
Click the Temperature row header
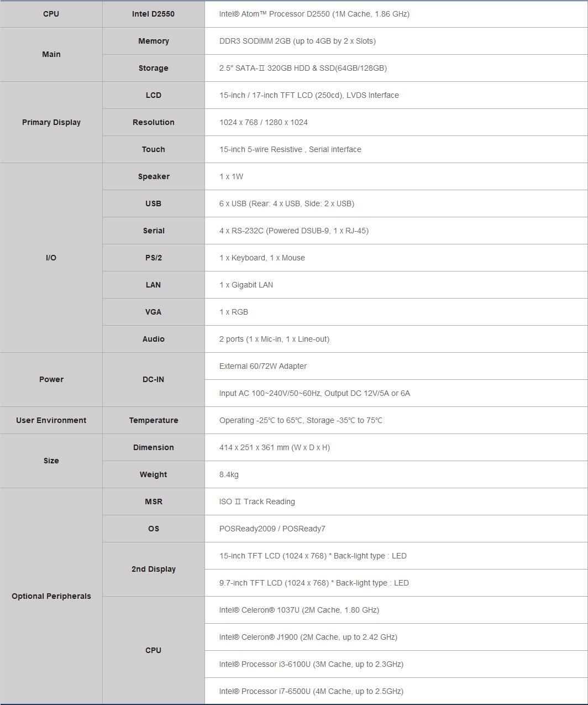pyautogui.click(x=153, y=420)
